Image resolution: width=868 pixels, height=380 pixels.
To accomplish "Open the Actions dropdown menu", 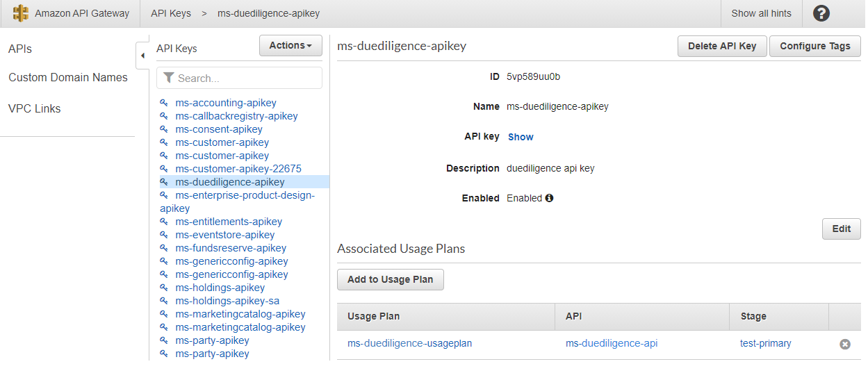I will tap(290, 46).
